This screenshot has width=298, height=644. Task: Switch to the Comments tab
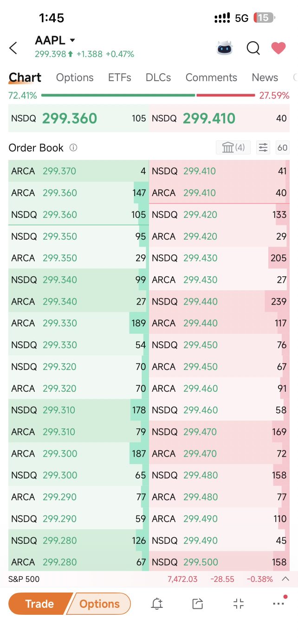coord(211,77)
